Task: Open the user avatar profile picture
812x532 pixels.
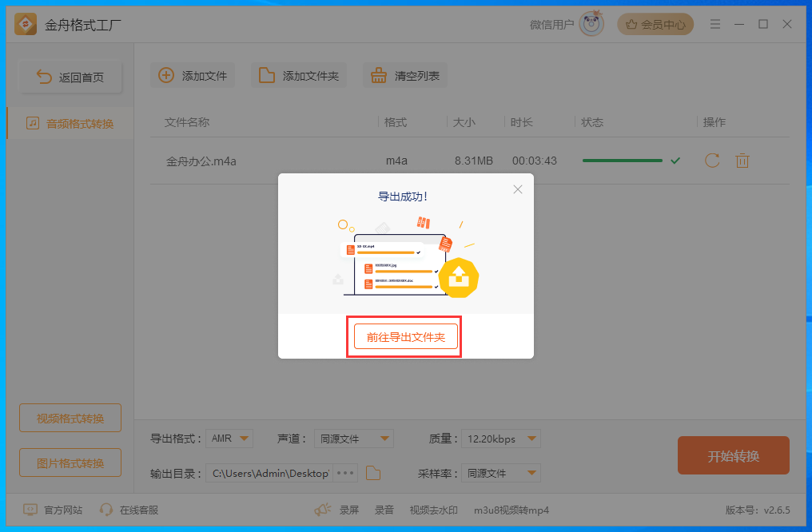Action: pos(591,24)
